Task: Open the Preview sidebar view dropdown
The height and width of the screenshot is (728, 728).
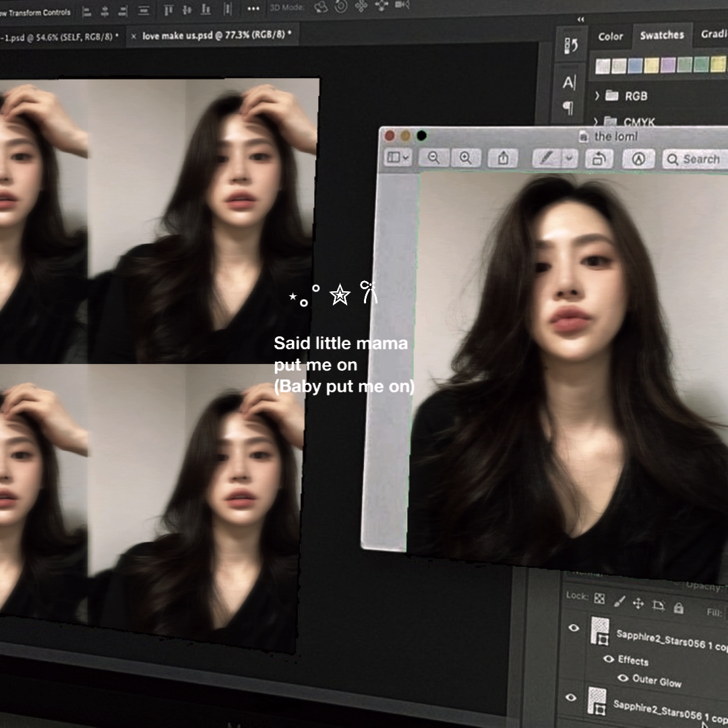Action: tap(397, 158)
